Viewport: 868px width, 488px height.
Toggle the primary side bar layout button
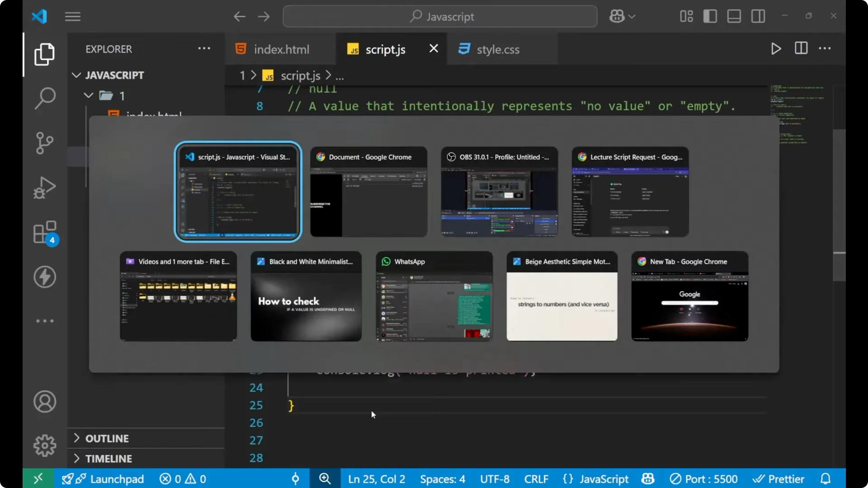point(710,17)
